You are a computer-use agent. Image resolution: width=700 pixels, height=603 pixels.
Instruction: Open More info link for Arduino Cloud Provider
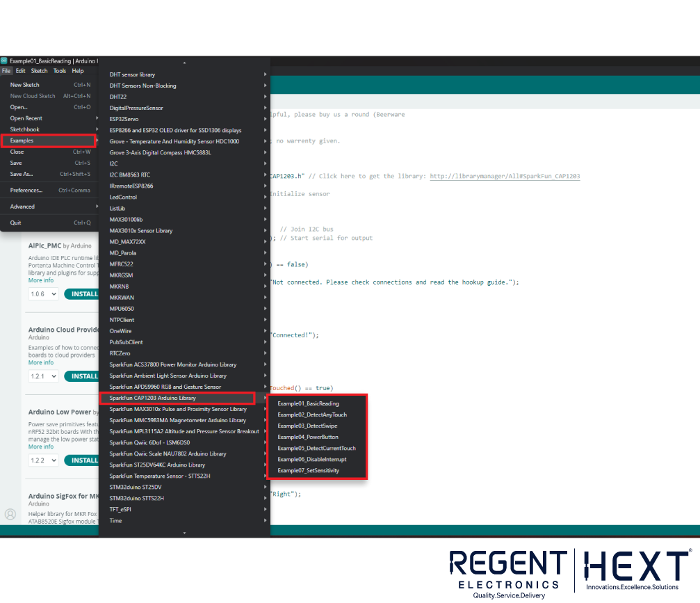point(41,362)
